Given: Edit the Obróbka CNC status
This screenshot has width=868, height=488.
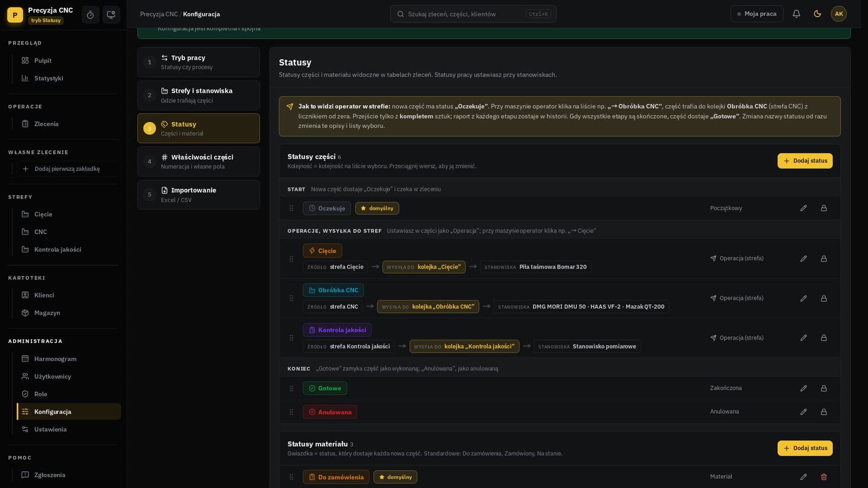Looking at the screenshot, I should click(x=803, y=298).
